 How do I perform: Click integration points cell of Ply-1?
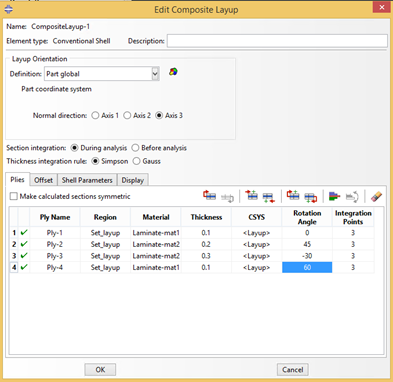tap(353, 233)
